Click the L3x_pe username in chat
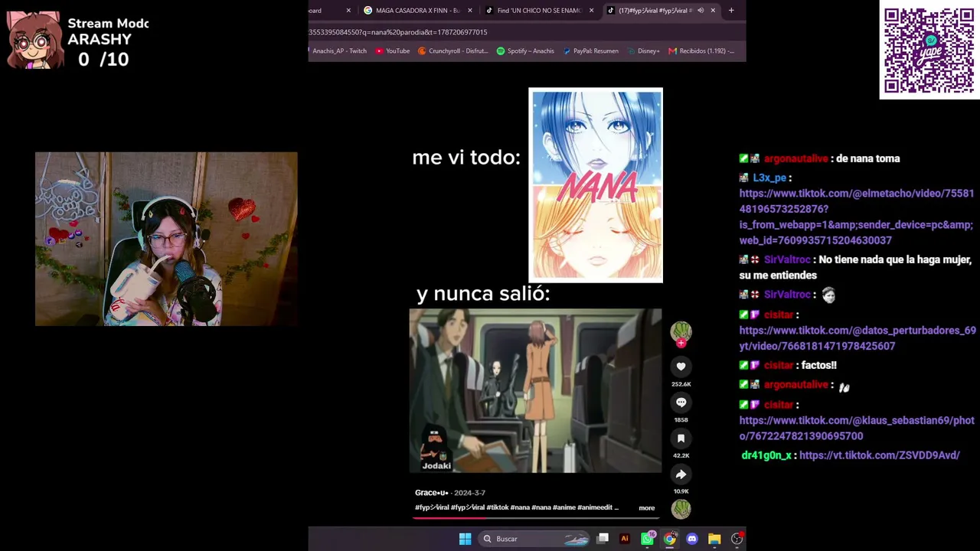This screenshot has height=551, width=980. pyautogui.click(x=769, y=178)
